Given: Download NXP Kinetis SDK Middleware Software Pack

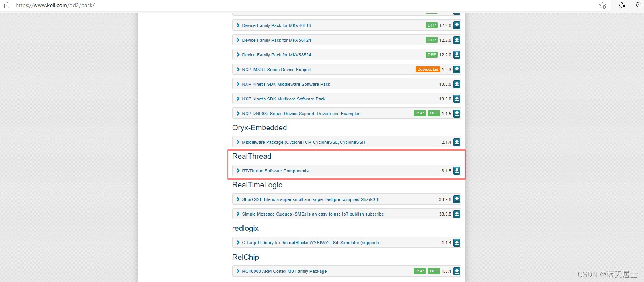Looking at the screenshot, I should click(457, 84).
